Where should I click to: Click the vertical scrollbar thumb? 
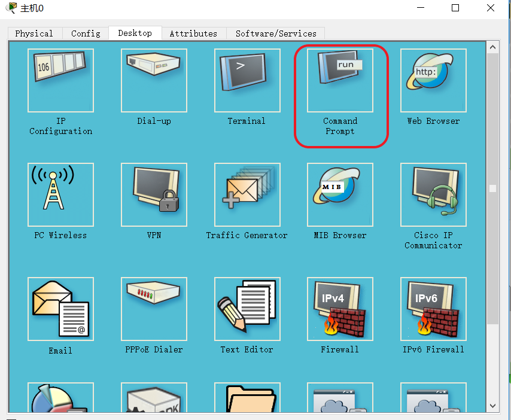pos(493,188)
